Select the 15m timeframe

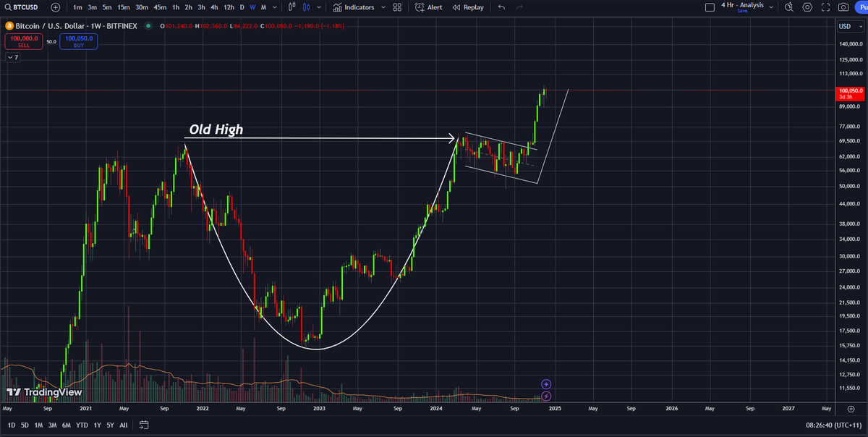click(124, 7)
